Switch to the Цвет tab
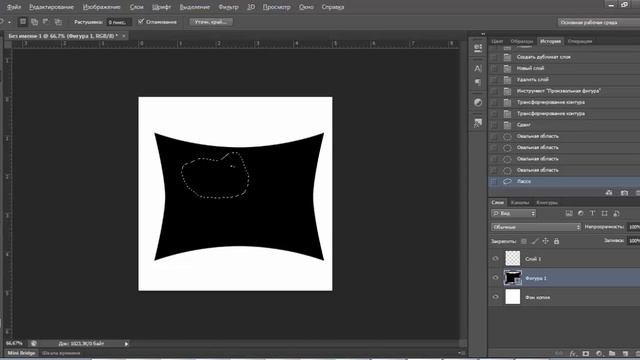This screenshot has width=640, height=360. [497, 41]
